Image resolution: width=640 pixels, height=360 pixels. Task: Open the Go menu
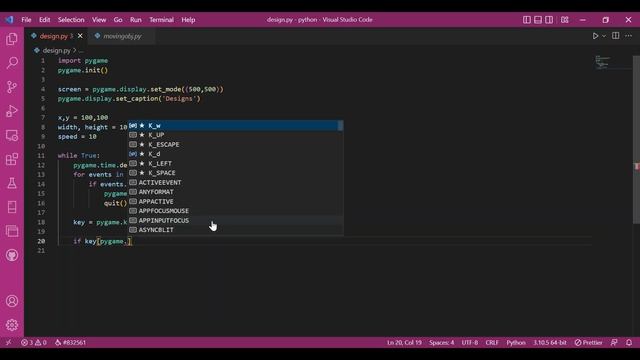(x=118, y=20)
